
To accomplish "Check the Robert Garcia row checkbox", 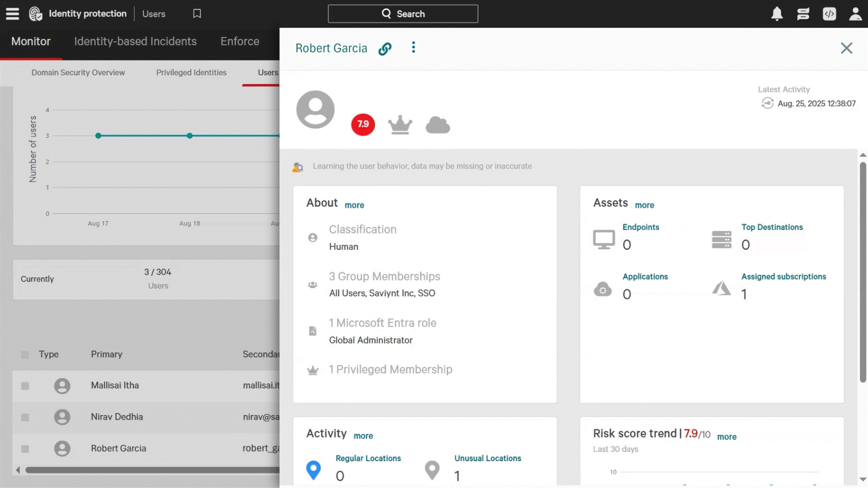I will [25, 449].
